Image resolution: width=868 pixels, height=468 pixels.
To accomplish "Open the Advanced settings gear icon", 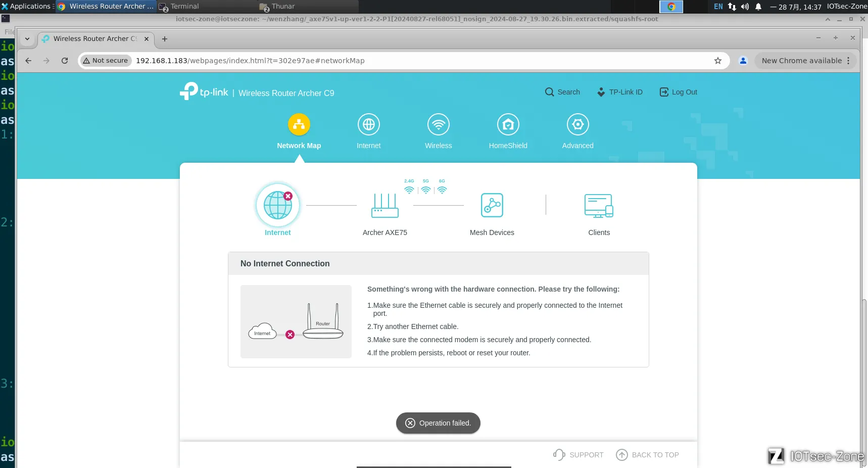I will [577, 124].
